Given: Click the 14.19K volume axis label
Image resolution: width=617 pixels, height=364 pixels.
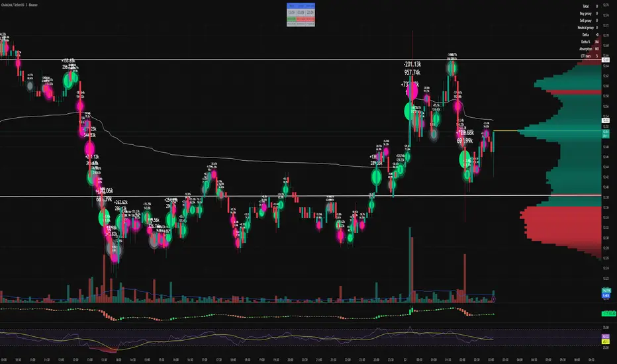Looking at the screenshot, I should 606,291.
